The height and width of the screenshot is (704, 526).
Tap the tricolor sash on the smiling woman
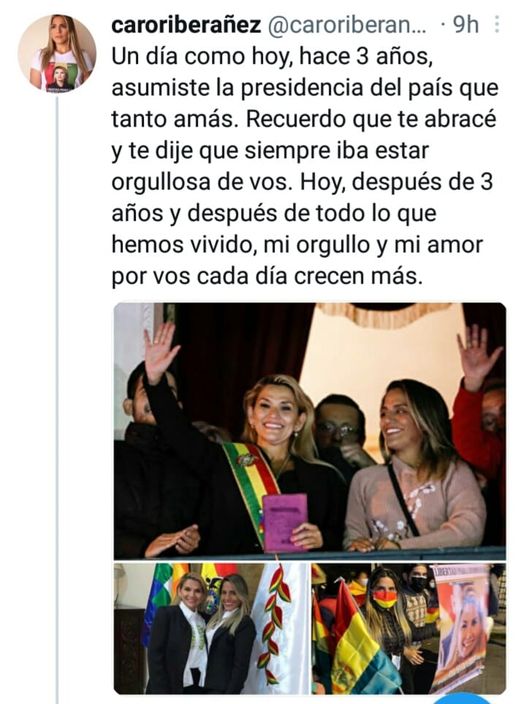[x=251, y=483]
